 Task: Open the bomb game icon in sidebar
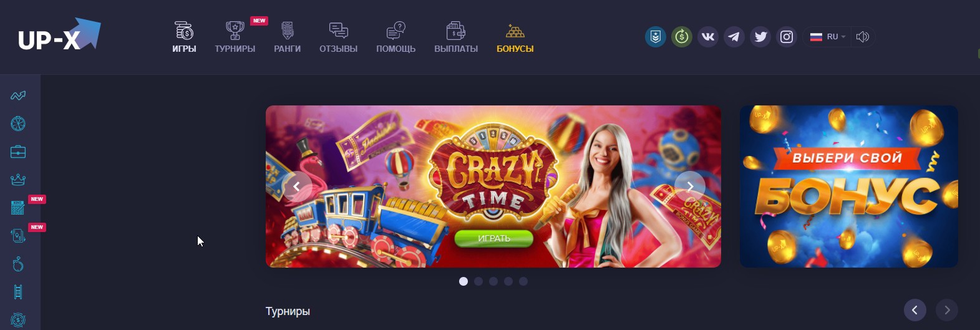click(x=18, y=264)
